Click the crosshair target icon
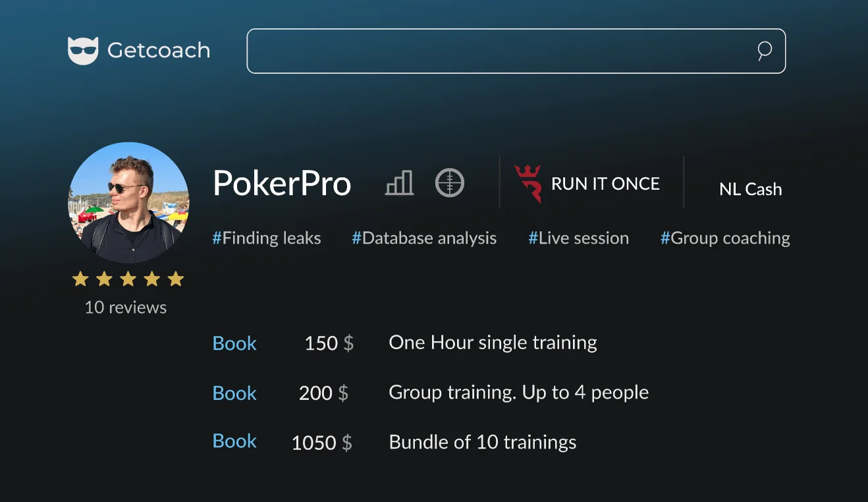Screen dimensions: 868x502 [450, 182]
